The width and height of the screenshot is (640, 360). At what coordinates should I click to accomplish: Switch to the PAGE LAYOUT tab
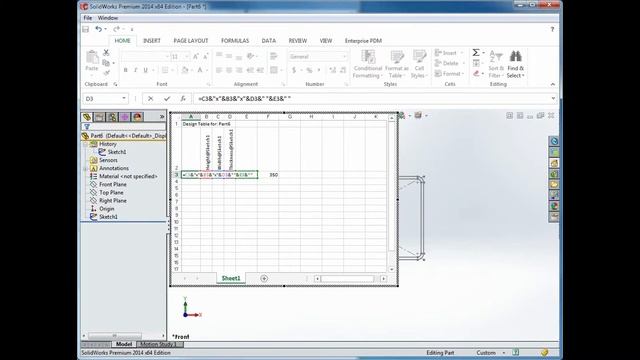tap(191, 41)
